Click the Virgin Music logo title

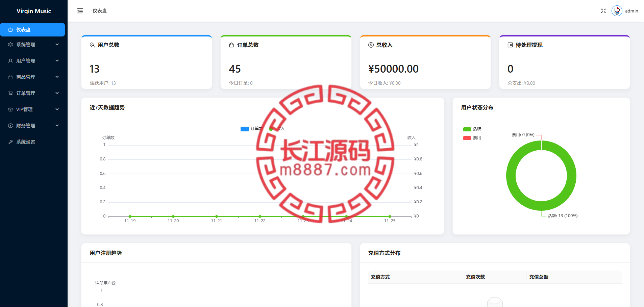[x=34, y=11]
